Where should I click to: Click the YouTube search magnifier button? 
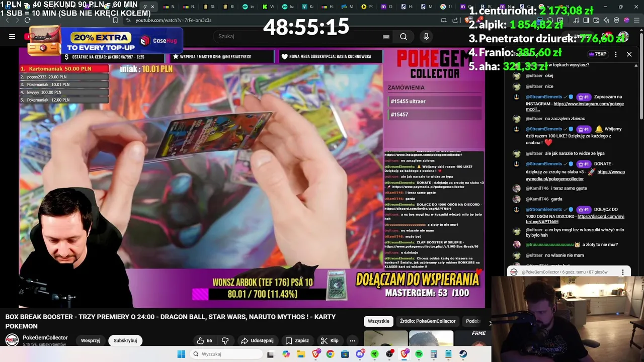pyautogui.click(x=403, y=36)
